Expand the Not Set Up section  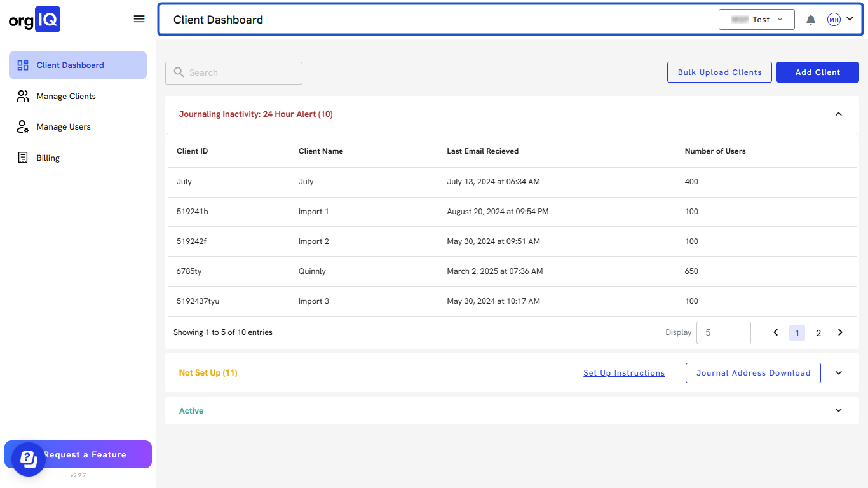pyautogui.click(x=838, y=373)
